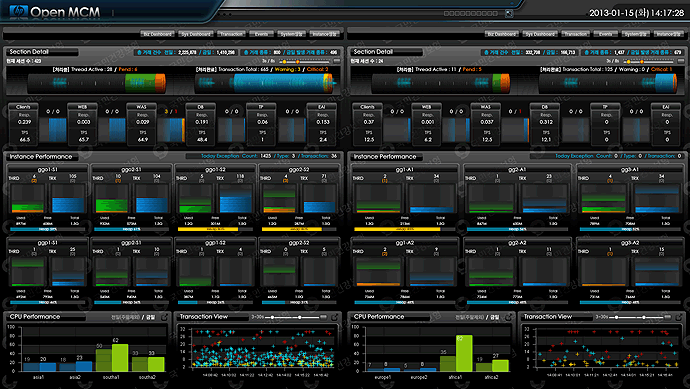Open the right Events tab

[605, 34]
